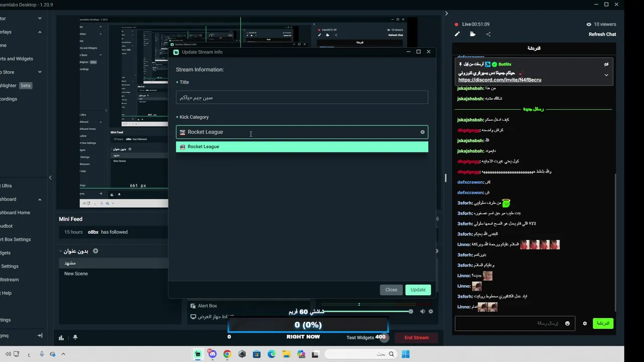The image size is (644, 362).
Task: Open the discord.com invite link
Action: tap(500, 80)
